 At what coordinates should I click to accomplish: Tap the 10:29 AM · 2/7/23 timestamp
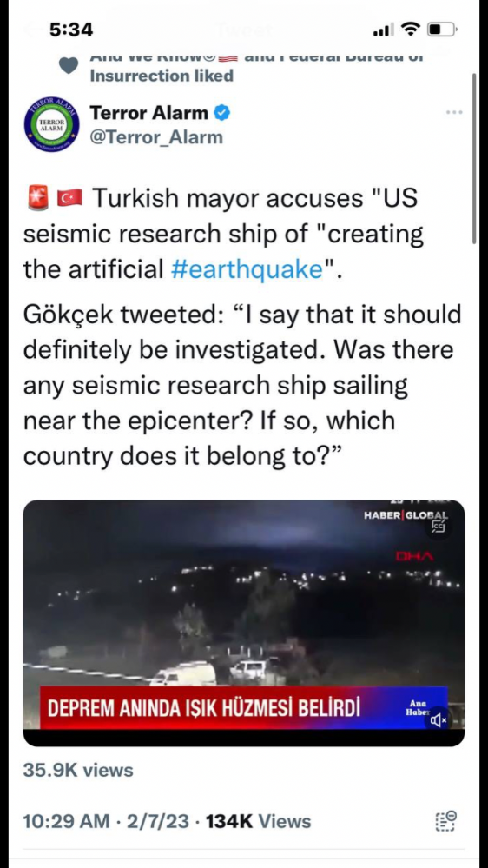pos(106,821)
